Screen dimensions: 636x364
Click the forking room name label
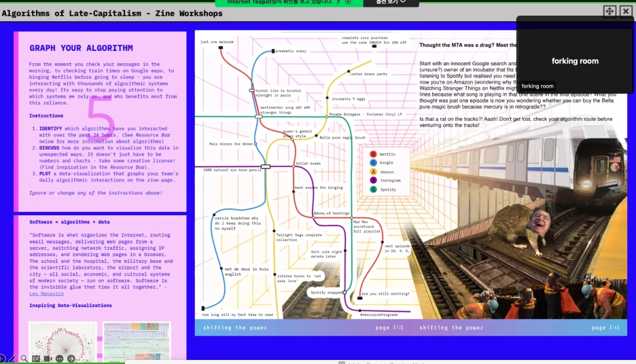click(537, 86)
